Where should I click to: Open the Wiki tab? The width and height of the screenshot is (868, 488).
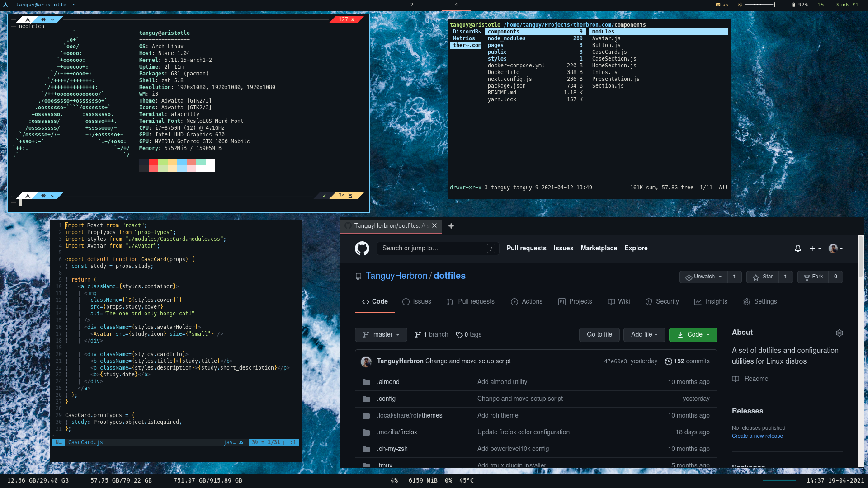click(618, 302)
